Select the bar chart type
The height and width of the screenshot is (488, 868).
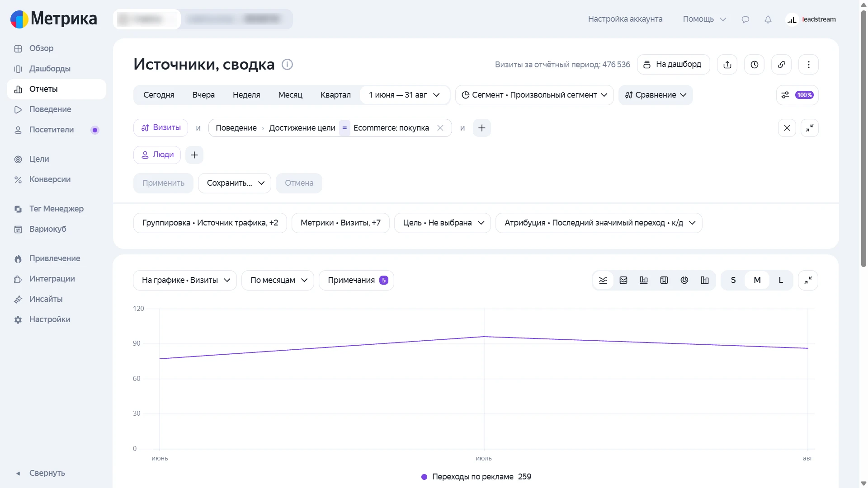[644, 280]
